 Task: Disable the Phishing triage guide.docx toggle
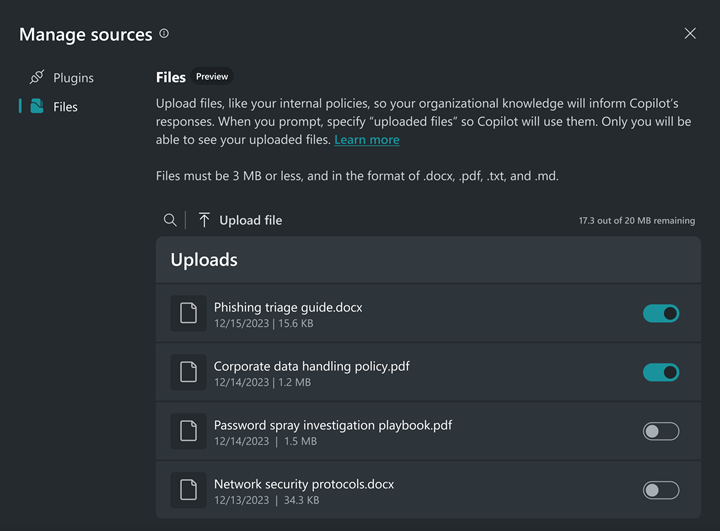coord(661,313)
